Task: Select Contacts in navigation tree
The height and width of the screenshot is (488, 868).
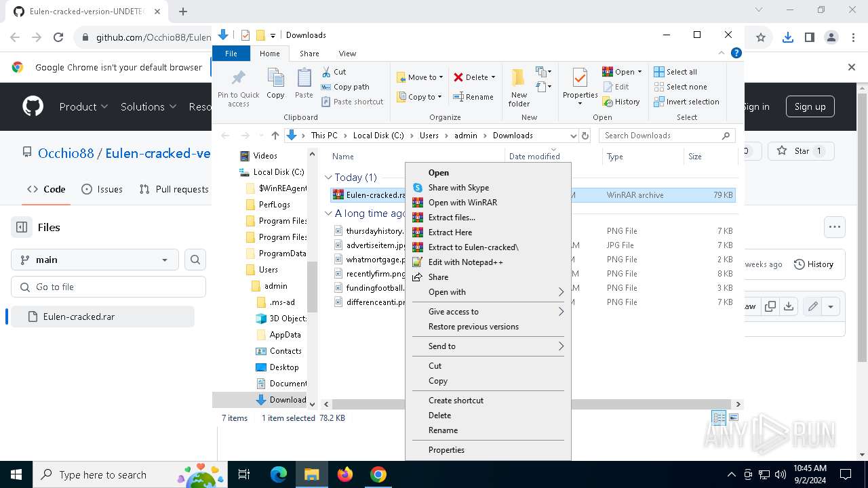Action: tap(278, 351)
